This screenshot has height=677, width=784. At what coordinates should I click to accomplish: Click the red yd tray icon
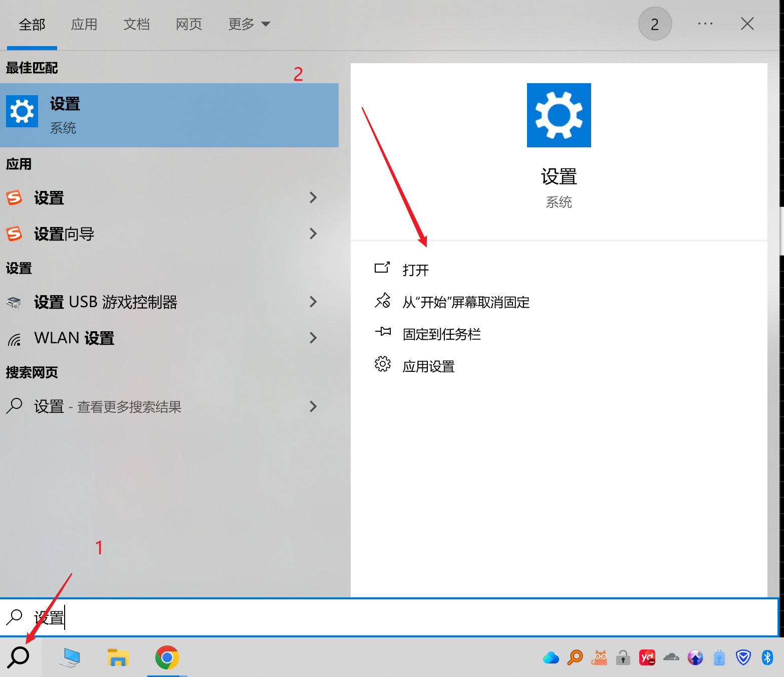pos(647,657)
